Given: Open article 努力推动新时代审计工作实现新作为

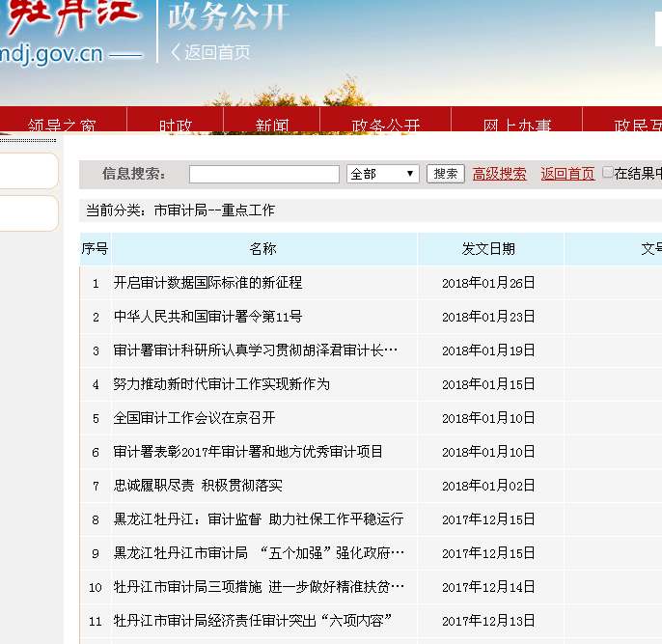Looking at the screenshot, I should point(221,384).
